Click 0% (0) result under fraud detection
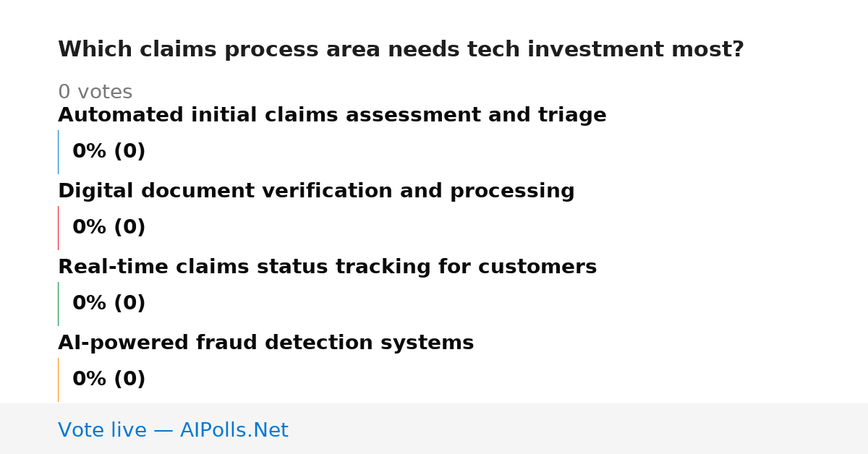Screen dimensions: 868x454 [109, 380]
